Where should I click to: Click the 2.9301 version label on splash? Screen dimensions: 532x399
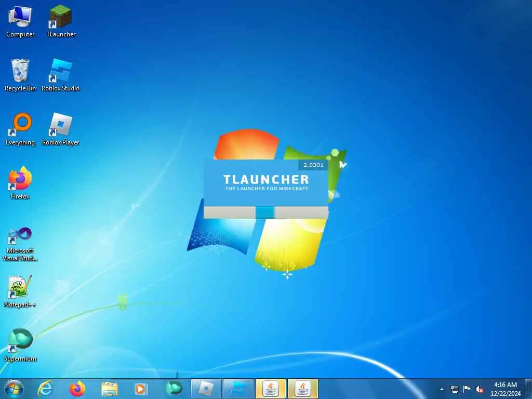coord(313,165)
